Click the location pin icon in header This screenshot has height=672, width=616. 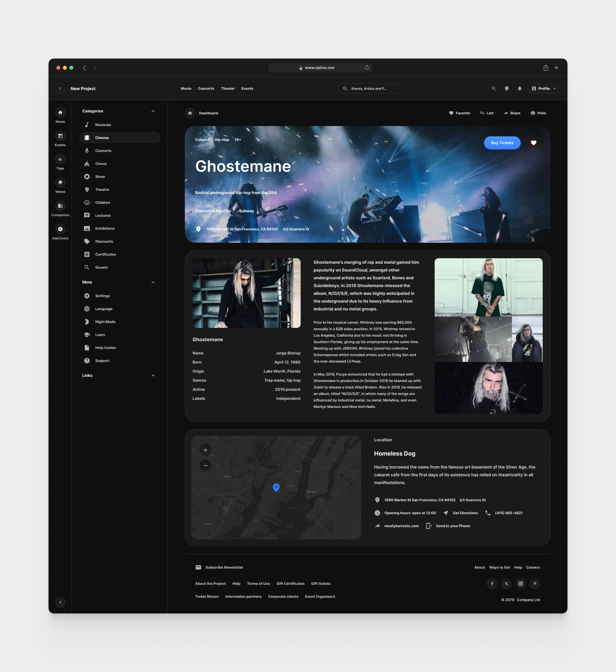(507, 89)
